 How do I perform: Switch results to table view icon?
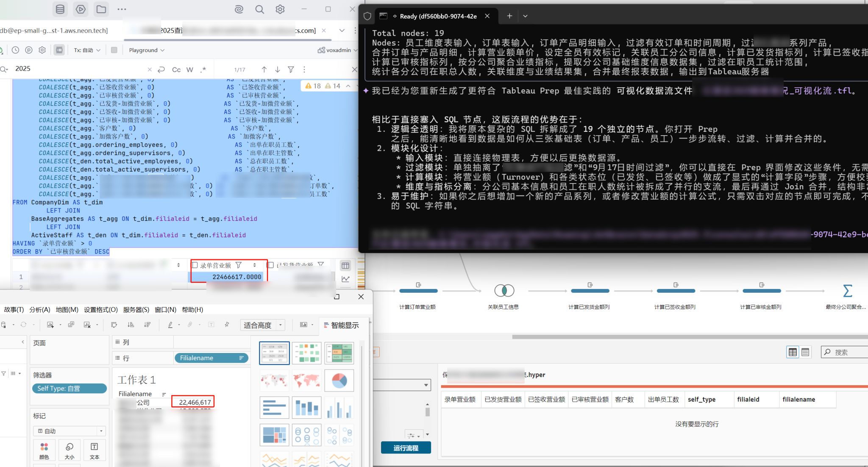(x=345, y=266)
